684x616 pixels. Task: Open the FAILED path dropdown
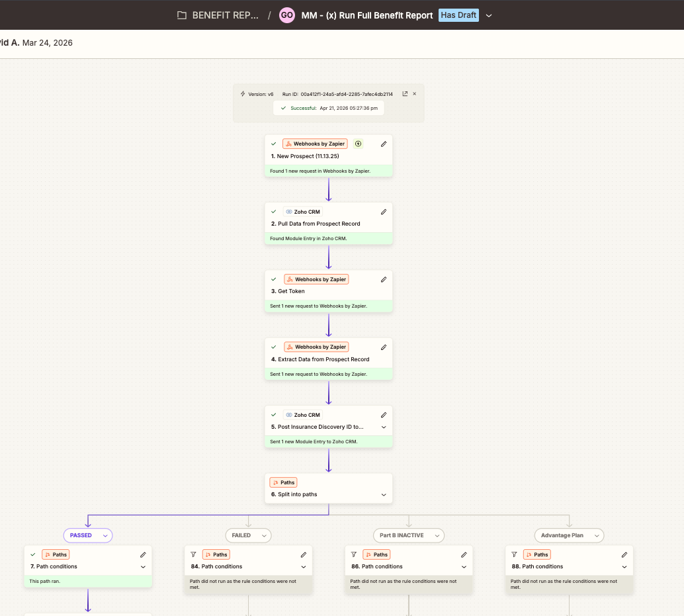265,535
